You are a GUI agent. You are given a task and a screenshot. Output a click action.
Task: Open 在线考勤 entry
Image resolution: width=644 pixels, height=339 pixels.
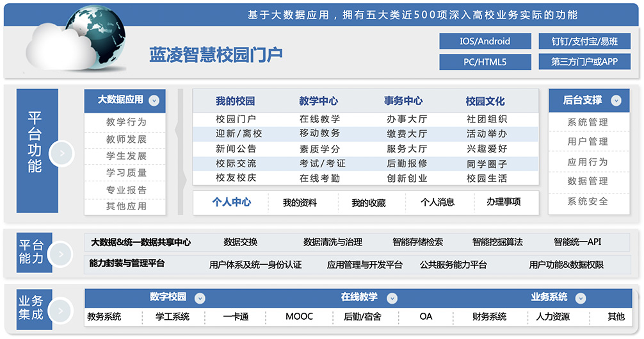pos(319,178)
